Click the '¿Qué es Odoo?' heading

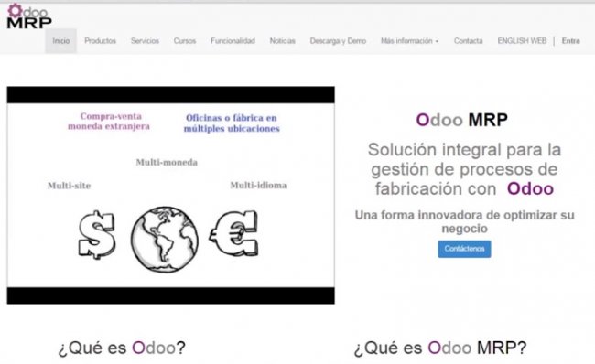coord(122,348)
